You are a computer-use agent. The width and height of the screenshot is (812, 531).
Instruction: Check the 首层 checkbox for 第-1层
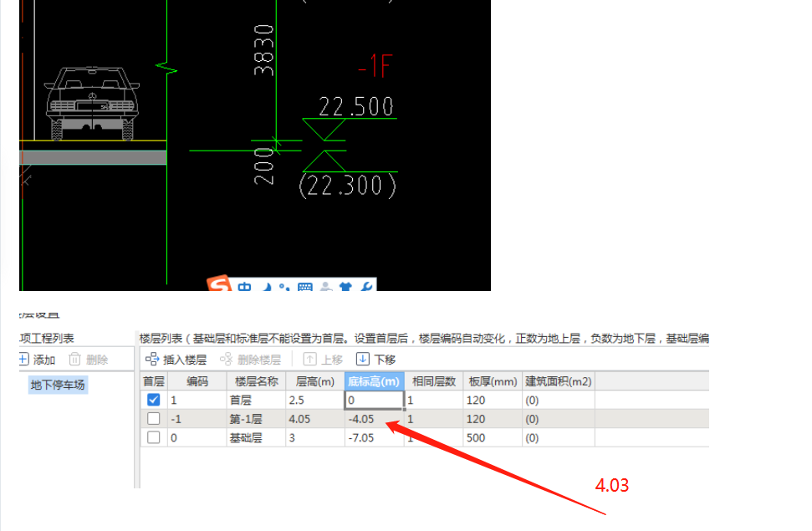coord(153,419)
